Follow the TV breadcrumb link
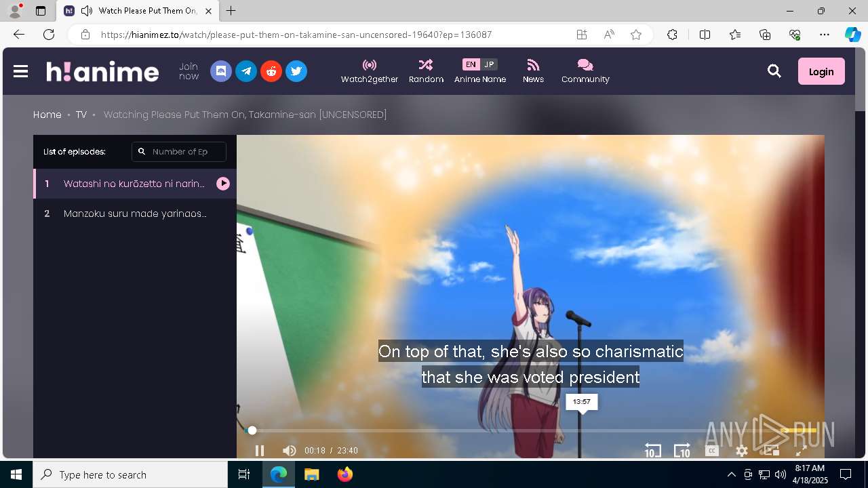The height and width of the screenshot is (488, 868). [x=81, y=115]
